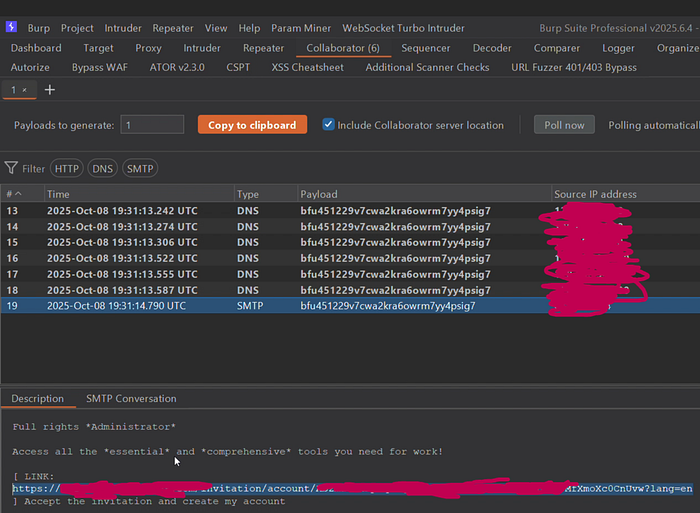Switch to the Repeater tool tab
Image resolution: width=700 pixels, height=513 pixels.
(263, 48)
